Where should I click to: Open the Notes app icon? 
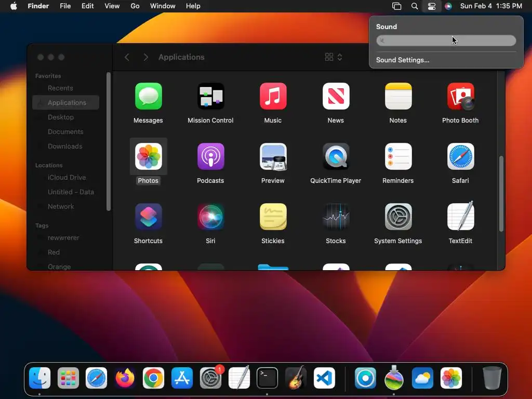point(398,96)
